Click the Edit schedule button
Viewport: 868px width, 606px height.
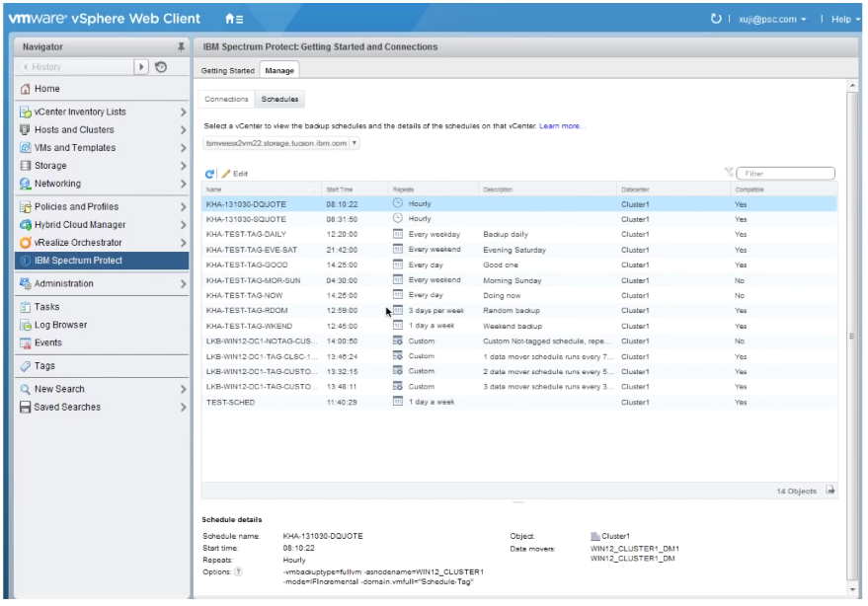[x=235, y=174]
